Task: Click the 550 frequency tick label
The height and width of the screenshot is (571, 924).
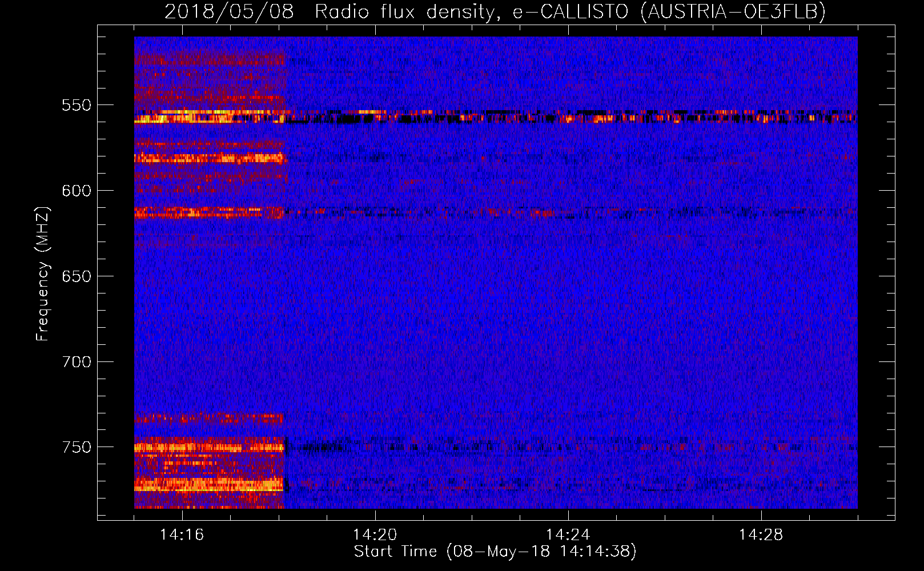Action: tap(77, 105)
